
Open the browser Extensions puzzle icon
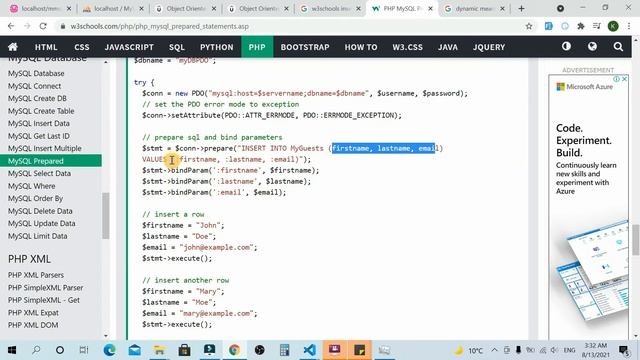580,26
